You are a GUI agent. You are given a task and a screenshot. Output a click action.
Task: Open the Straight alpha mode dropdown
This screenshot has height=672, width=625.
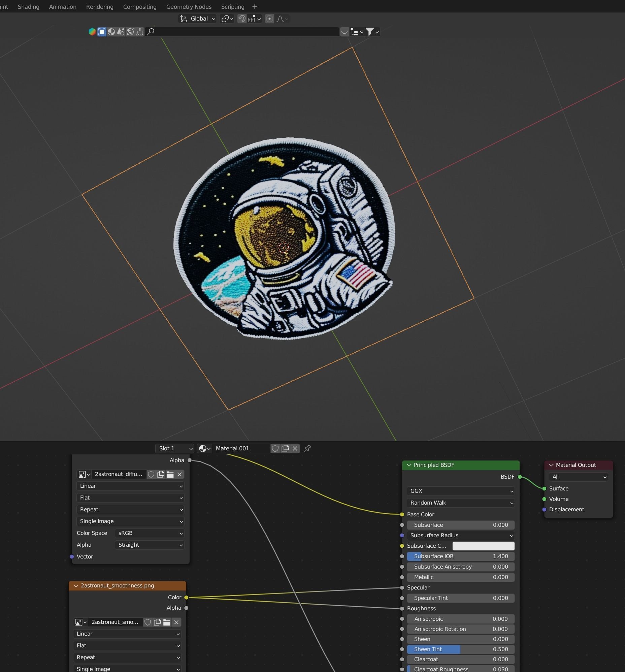coord(150,545)
